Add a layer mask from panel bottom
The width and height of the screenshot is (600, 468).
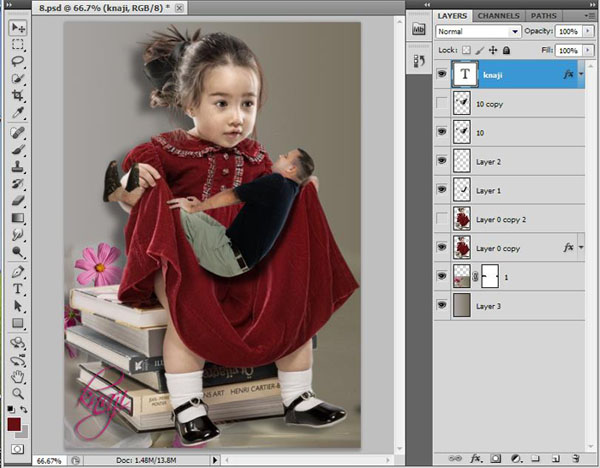point(495,458)
